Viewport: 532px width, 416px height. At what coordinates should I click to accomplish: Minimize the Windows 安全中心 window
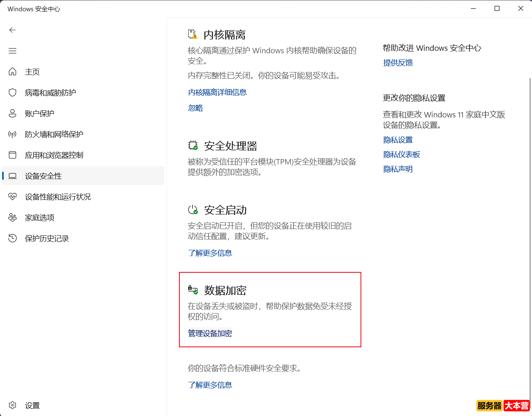click(473, 8)
